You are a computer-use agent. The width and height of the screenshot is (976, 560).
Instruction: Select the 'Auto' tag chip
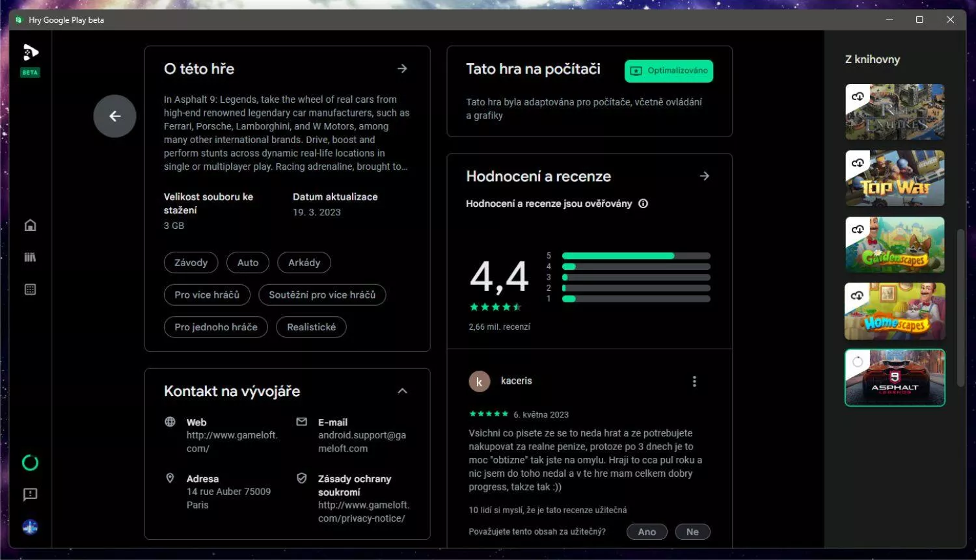click(x=248, y=263)
